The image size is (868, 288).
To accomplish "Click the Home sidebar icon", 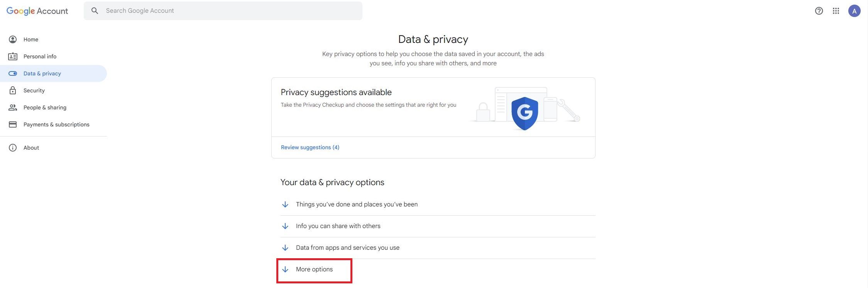I will click(13, 39).
